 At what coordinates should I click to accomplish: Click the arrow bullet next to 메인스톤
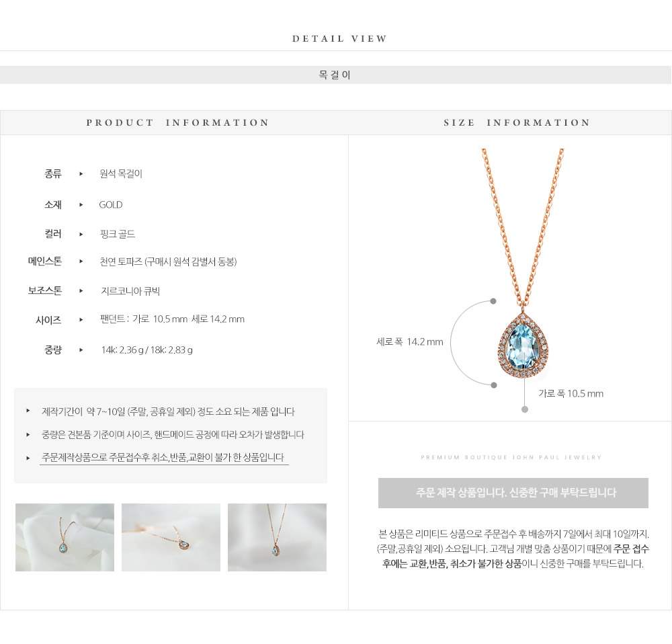[81, 261]
